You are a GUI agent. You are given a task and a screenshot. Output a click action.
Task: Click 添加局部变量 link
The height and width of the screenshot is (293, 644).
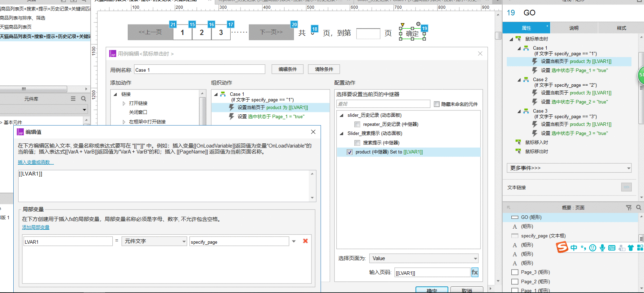pos(36,227)
